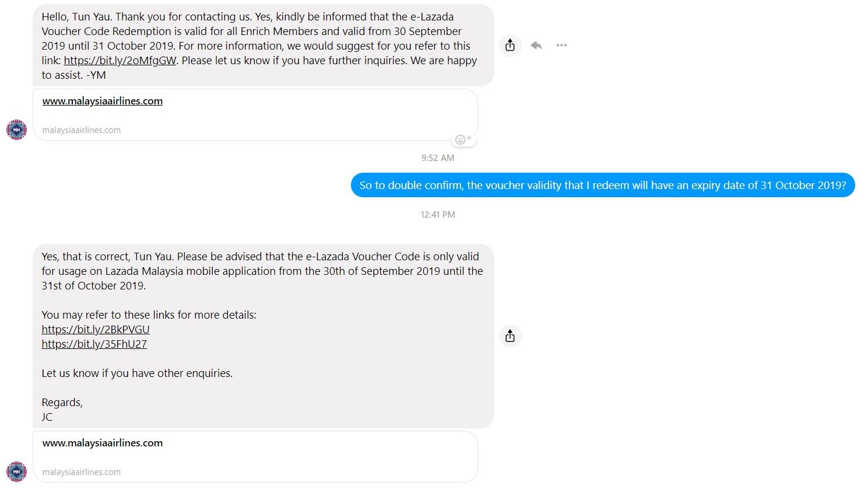Screen dimensions: 868x489
Task: Open more options for first message
Action: pyautogui.click(x=561, y=45)
